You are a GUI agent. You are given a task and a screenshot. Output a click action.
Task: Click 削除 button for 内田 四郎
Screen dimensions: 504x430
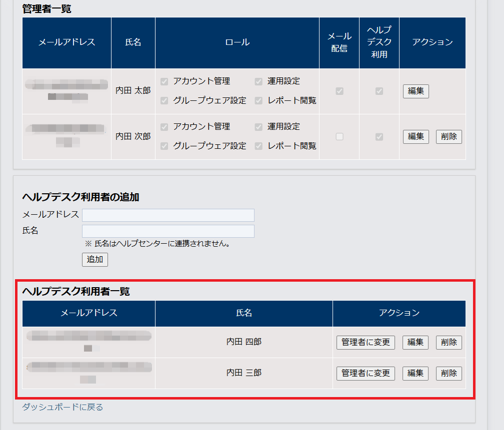click(x=448, y=342)
